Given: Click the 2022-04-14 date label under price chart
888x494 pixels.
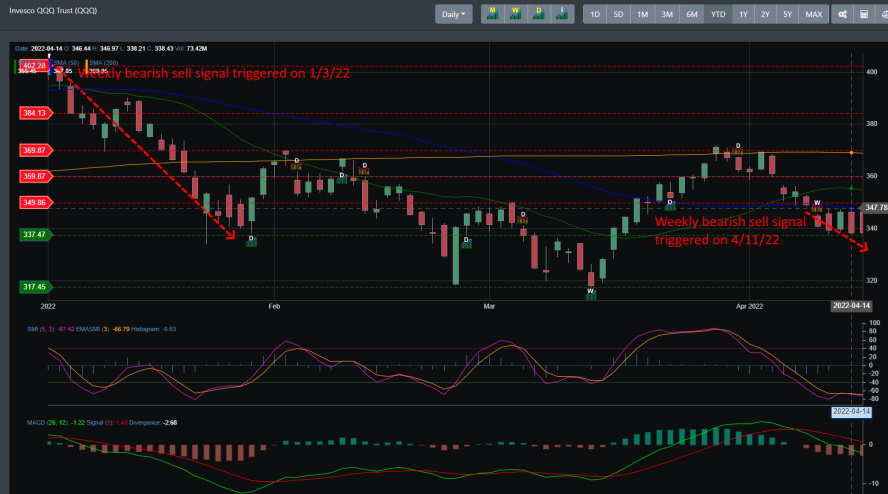Looking at the screenshot, I should point(851,305).
